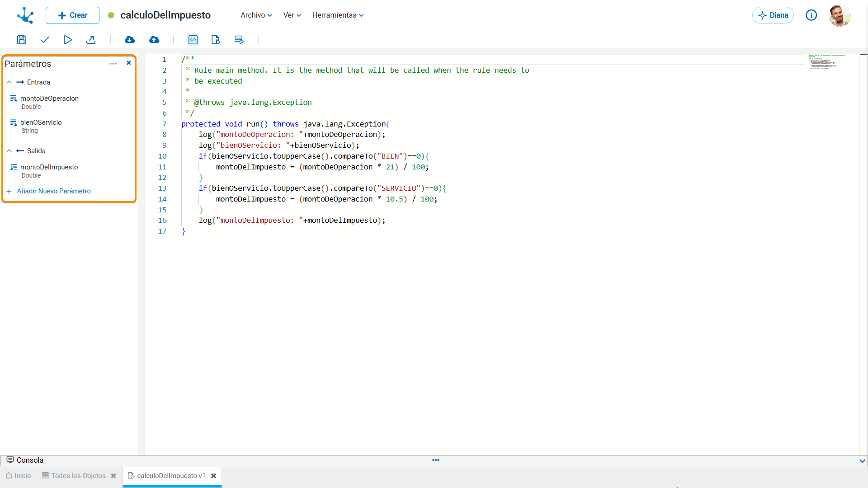The height and width of the screenshot is (488, 868).
Task: Click the montoDelImpuesto output icon
Action: coord(14,167)
